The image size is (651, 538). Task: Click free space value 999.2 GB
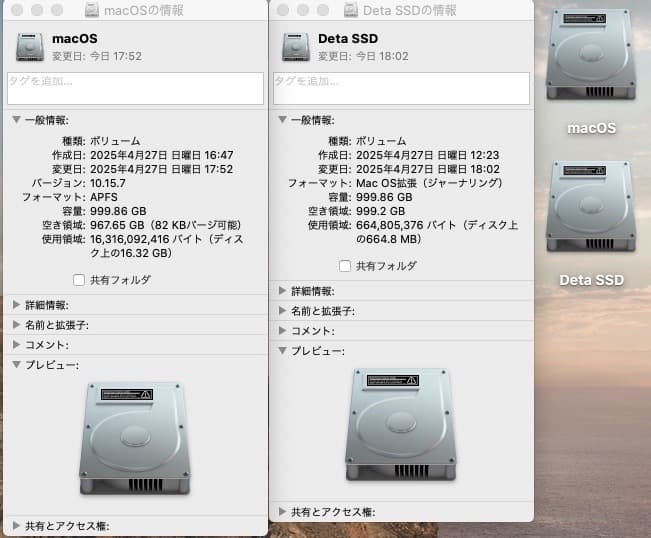coord(381,211)
